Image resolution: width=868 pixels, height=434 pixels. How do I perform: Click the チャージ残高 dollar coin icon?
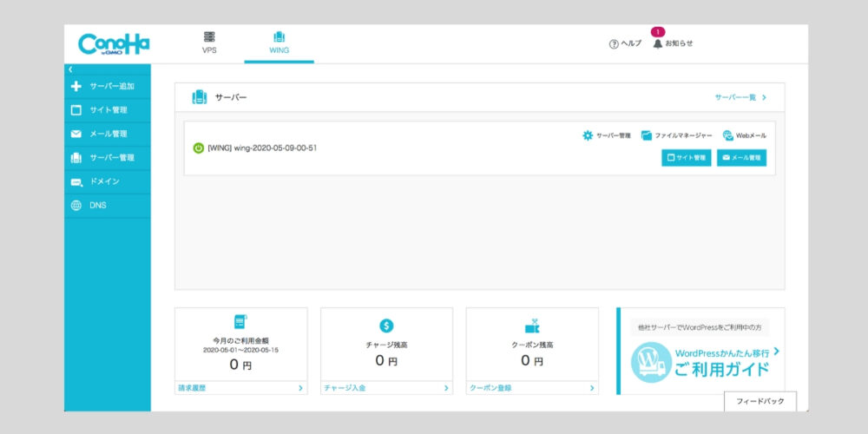click(x=386, y=326)
